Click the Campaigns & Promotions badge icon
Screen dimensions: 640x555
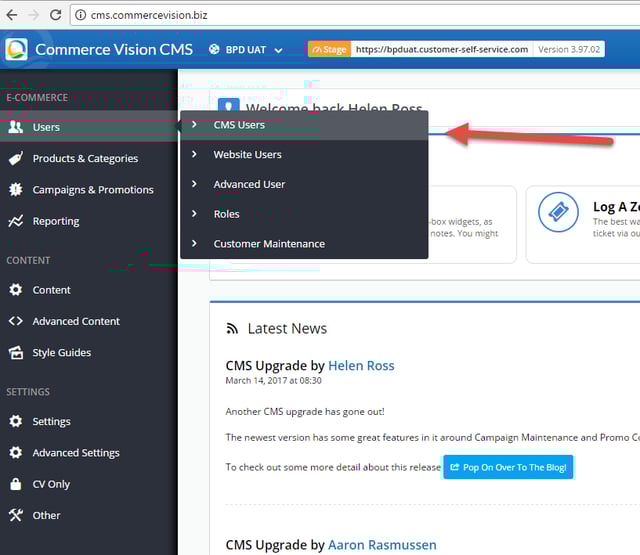[x=16, y=189]
